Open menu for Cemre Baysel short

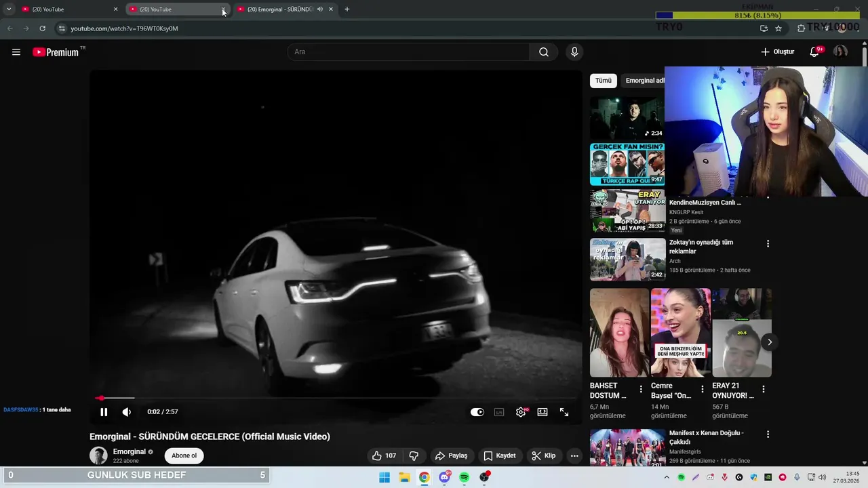(703, 390)
